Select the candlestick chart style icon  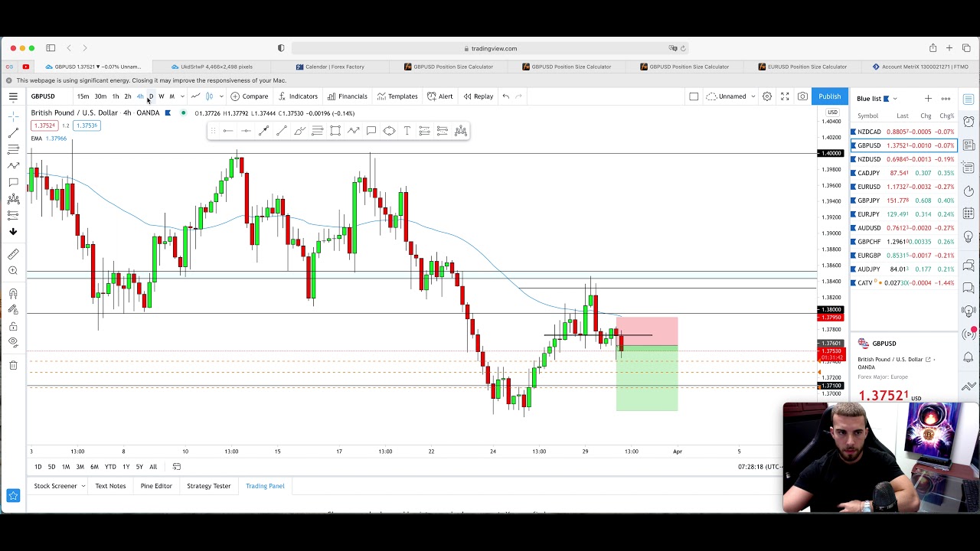click(209, 96)
